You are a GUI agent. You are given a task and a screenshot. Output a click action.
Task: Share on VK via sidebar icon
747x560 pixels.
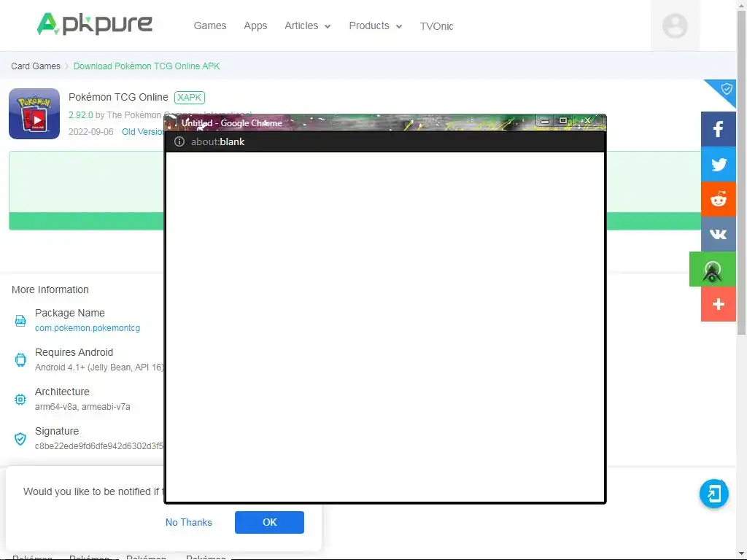click(719, 234)
